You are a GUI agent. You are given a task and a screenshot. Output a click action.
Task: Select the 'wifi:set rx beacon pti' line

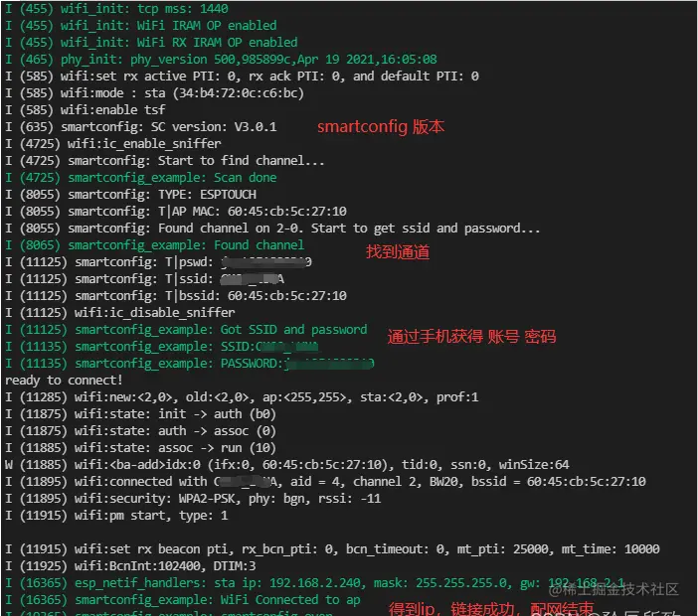(332, 549)
